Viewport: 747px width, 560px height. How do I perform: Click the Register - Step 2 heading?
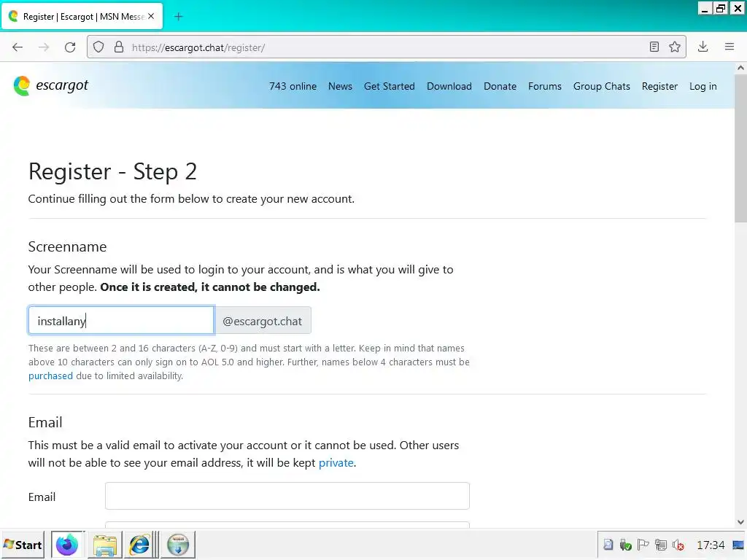pos(112,171)
